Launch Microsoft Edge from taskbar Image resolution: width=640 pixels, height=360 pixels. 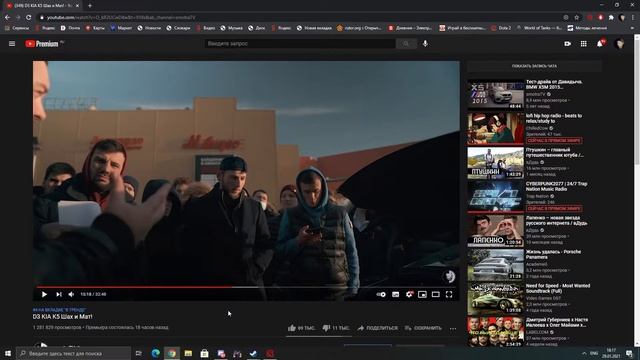click(156, 353)
